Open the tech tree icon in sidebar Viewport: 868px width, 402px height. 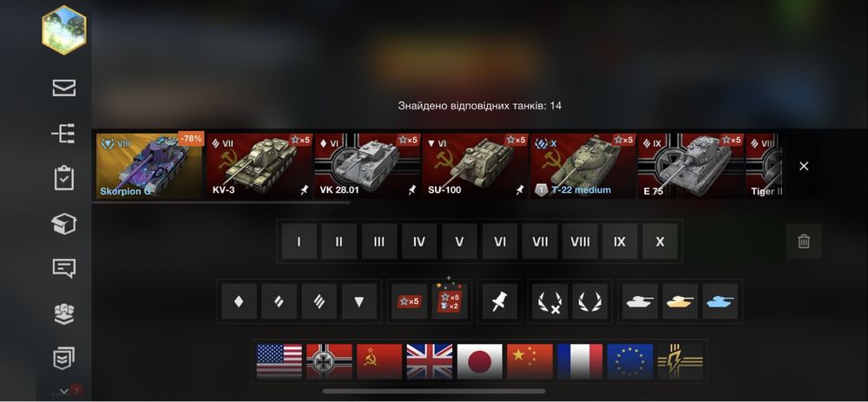63,134
